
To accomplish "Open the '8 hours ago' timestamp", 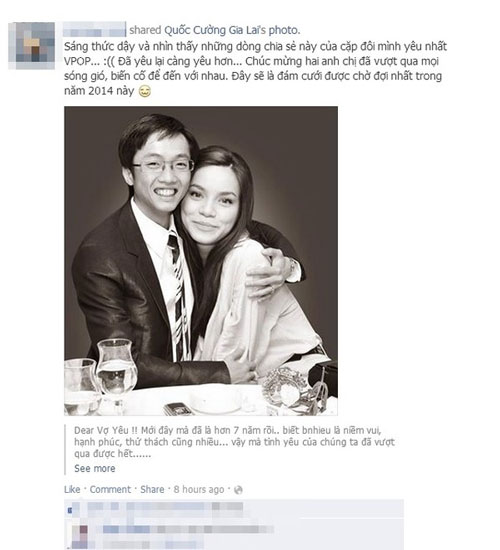I will click(199, 489).
